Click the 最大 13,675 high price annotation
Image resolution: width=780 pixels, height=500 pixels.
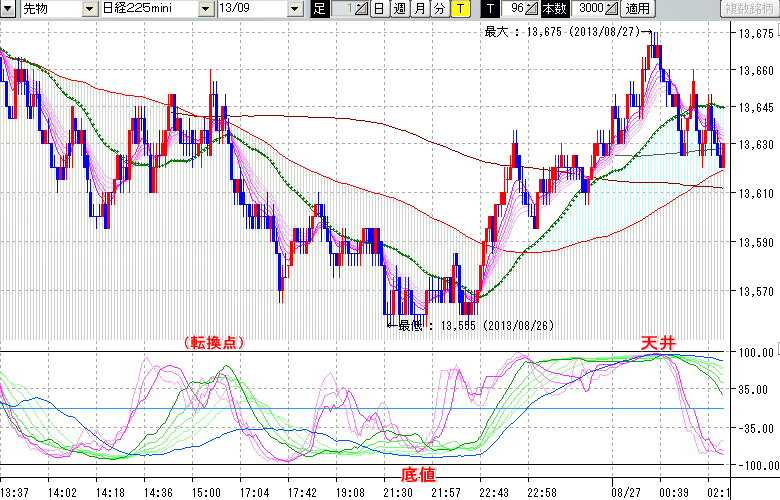(563, 32)
